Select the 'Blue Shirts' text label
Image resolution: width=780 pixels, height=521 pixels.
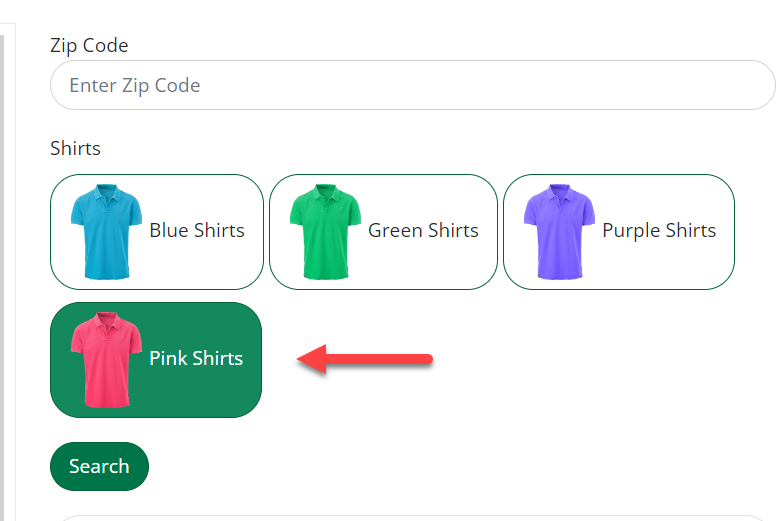point(197,230)
